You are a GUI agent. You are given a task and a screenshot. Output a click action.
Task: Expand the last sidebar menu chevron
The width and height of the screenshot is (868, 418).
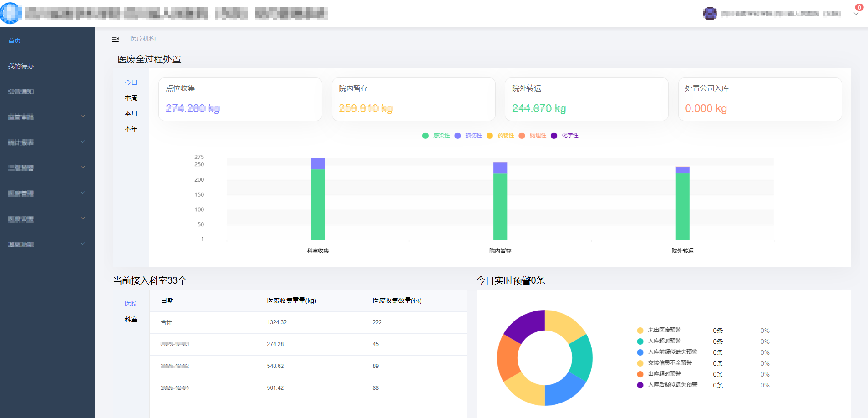click(83, 244)
